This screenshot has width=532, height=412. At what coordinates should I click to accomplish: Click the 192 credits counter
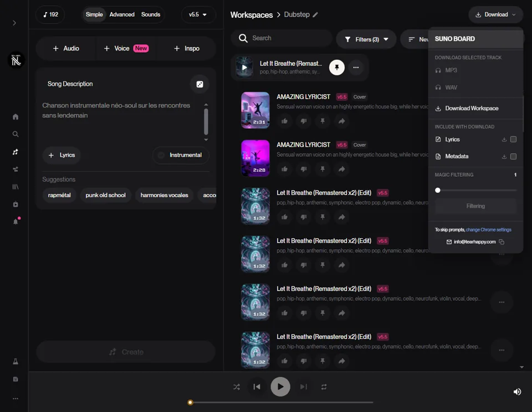[x=50, y=14]
